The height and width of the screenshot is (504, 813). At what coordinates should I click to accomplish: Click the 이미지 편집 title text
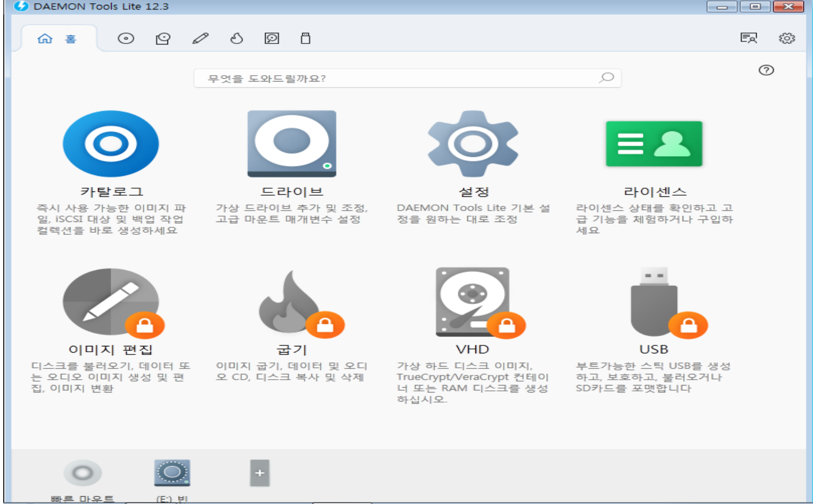tap(111, 350)
